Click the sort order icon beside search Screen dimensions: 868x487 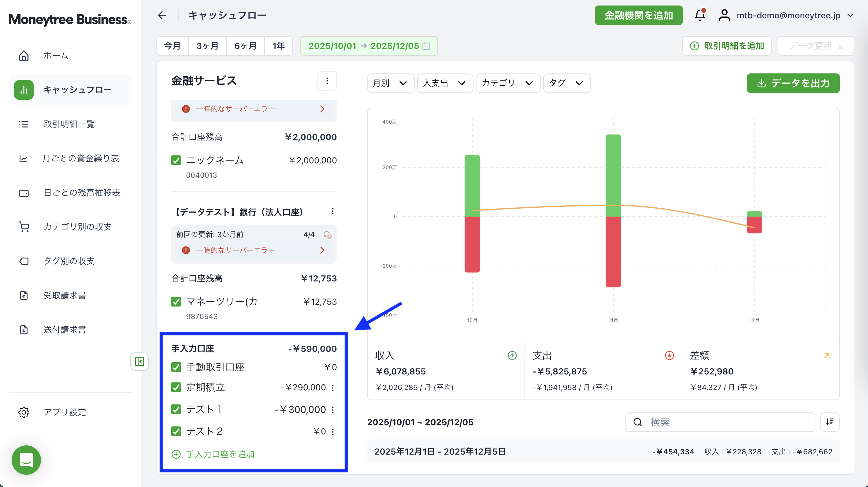coord(829,422)
